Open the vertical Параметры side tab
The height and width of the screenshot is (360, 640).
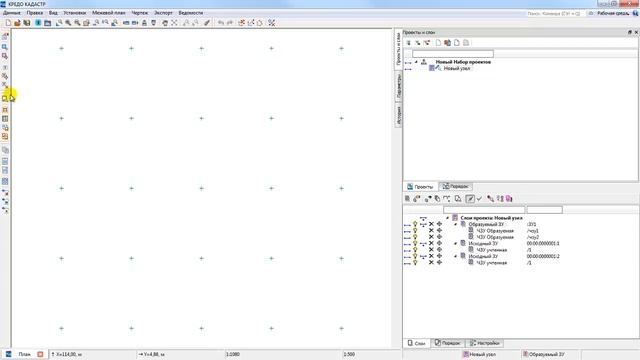tap(399, 86)
